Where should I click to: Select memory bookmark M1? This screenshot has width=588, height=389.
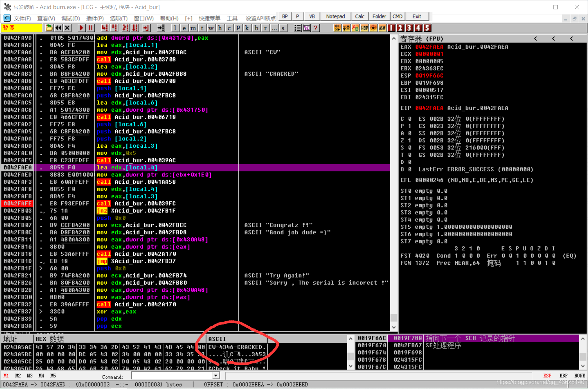click(x=6, y=376)
